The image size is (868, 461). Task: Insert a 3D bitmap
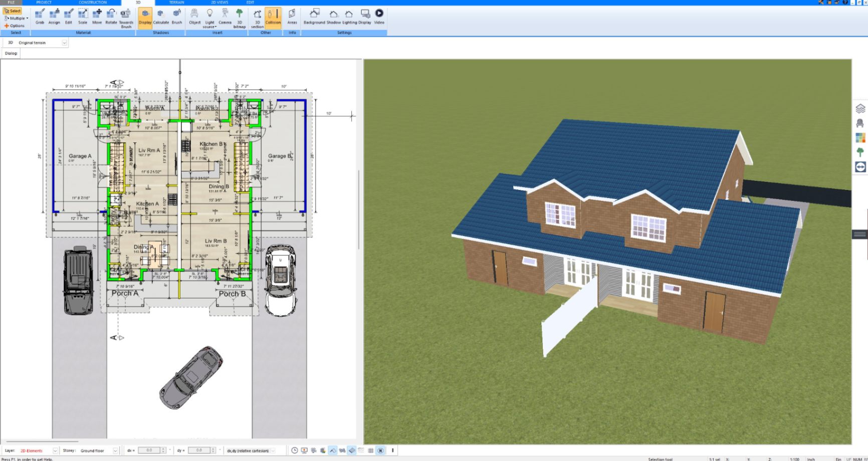point(240,18)
